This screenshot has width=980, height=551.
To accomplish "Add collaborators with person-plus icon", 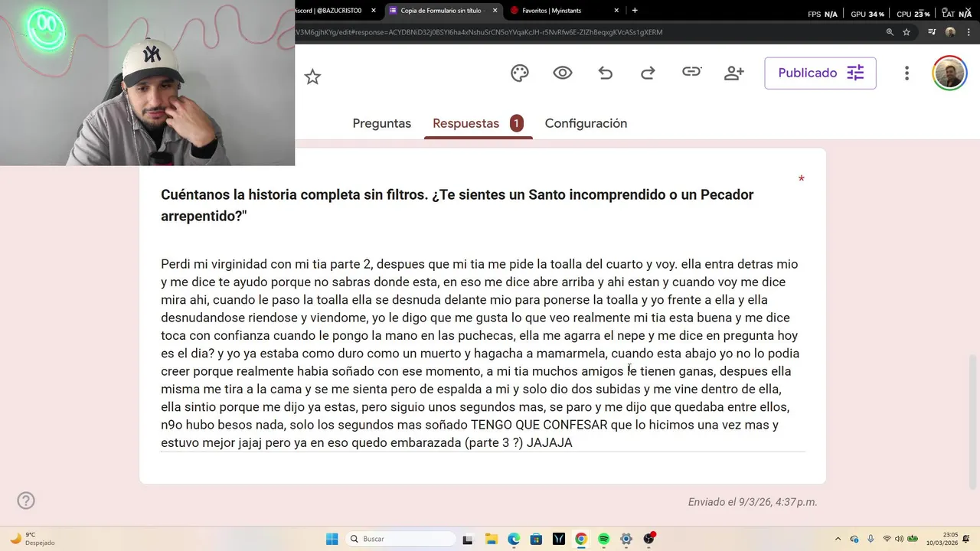I will [734, 73].
